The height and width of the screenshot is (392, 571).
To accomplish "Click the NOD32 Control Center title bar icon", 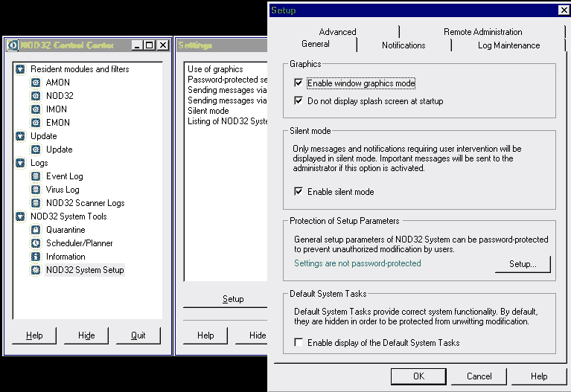I will point(13,45).
